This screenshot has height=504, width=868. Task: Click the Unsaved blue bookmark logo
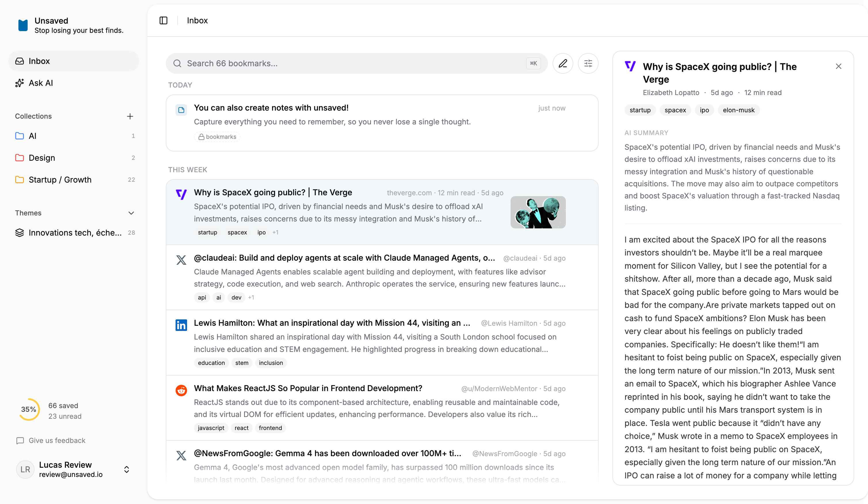[23, 26]
